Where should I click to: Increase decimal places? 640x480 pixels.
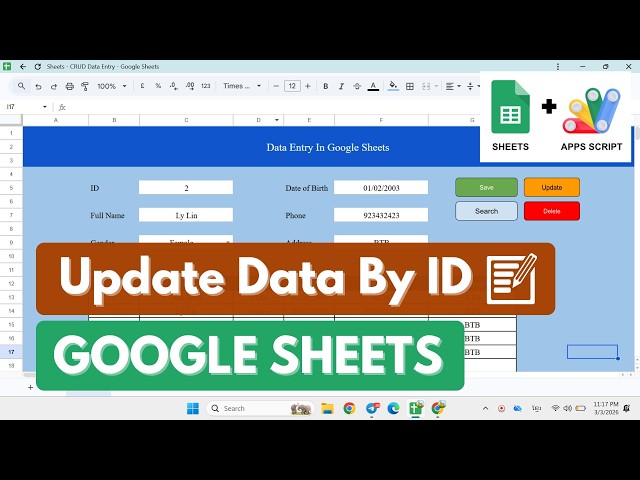(190, 86)
